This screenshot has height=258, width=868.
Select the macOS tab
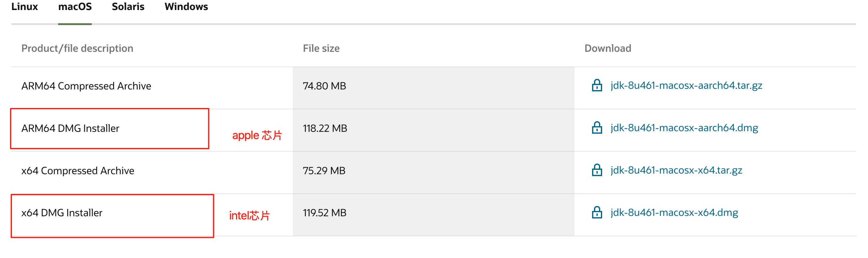tap(75, 7)
